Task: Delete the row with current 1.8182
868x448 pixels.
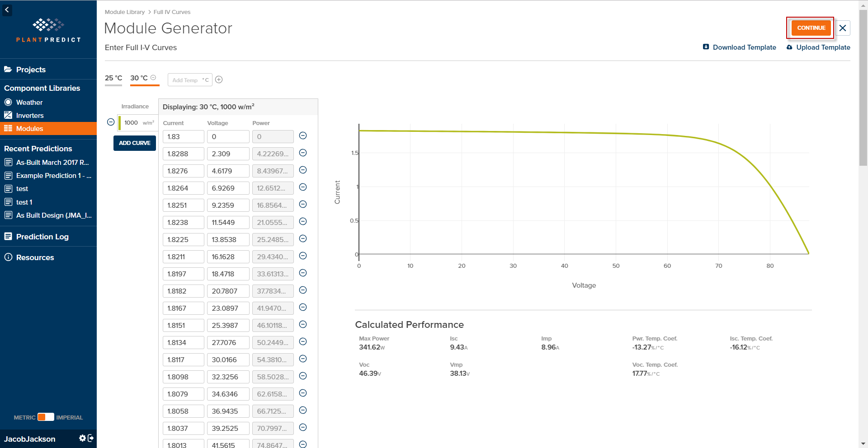Action: (x=303, y=290)
